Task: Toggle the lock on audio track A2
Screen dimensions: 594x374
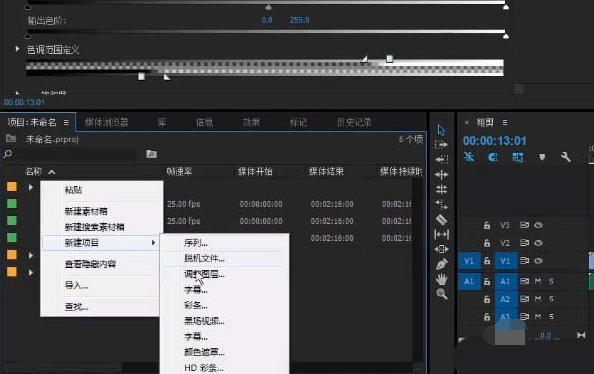Action: [487, 299]
